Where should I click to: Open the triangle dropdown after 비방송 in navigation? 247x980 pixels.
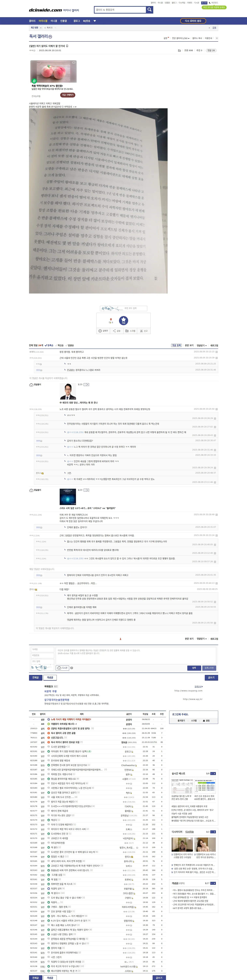click(95, 21)
